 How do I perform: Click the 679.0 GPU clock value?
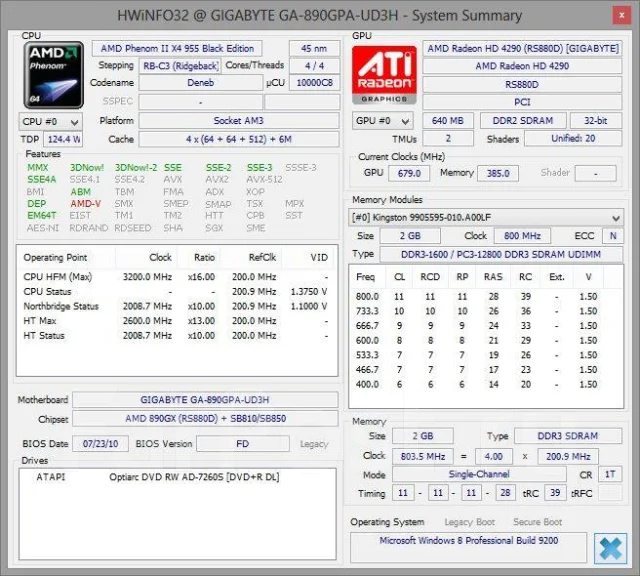point(409,173)
